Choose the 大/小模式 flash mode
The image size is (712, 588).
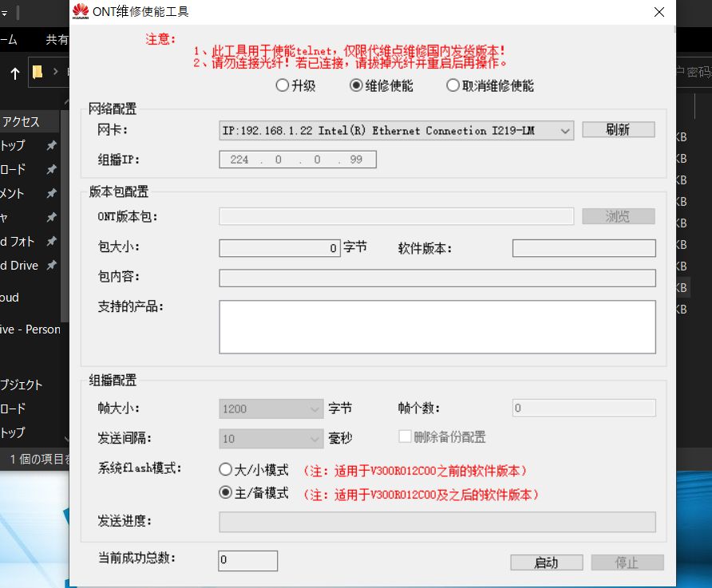pos(226,470)
